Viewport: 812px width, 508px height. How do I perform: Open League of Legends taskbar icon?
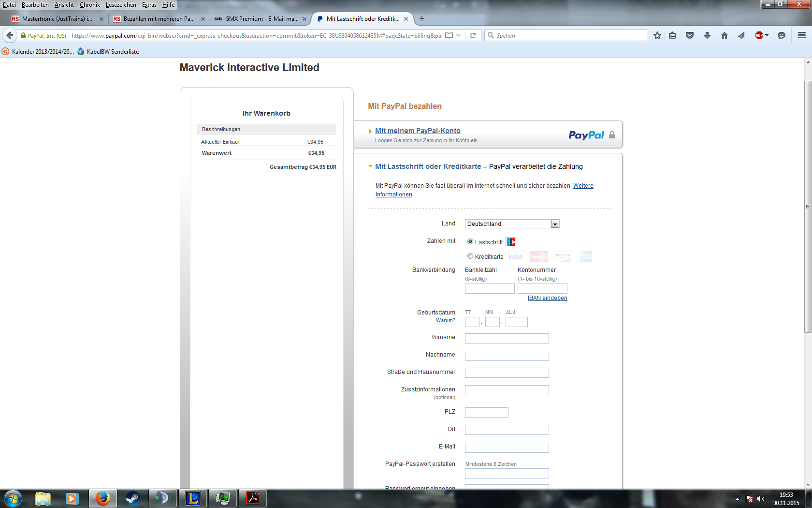[192, 498]
